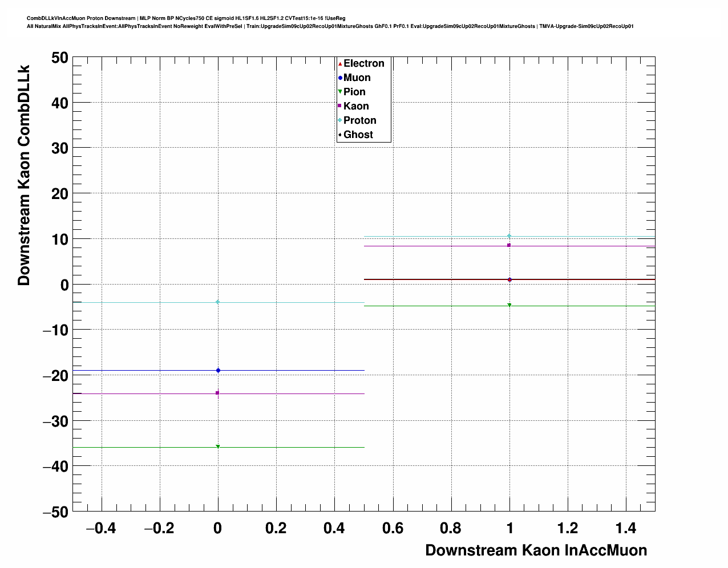Select the Proton legend label
The height and width of the screenshot is (568, 728).
coord(360,120)
